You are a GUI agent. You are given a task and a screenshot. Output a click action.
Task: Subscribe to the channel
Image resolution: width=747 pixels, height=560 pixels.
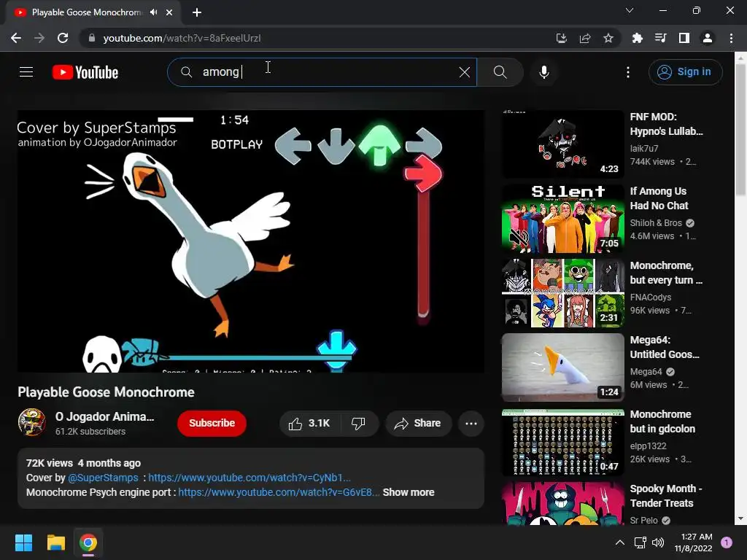(212, 423)
